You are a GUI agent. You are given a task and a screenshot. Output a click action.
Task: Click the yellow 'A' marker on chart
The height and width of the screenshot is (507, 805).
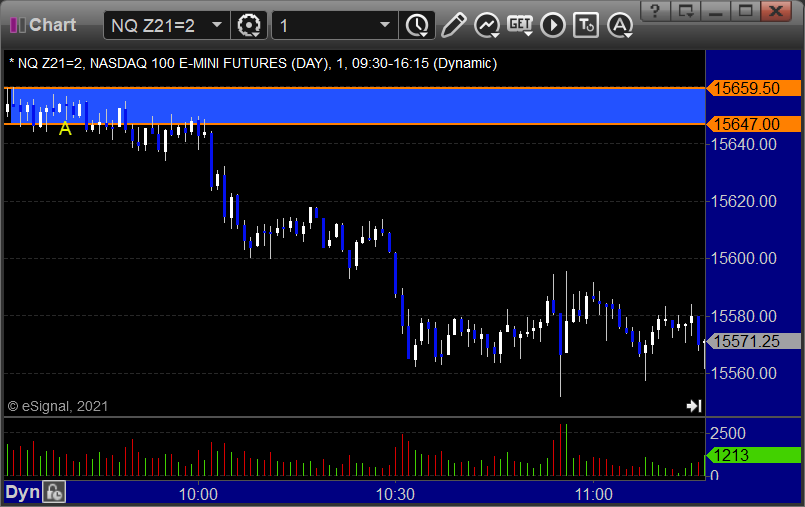point(65,129)
